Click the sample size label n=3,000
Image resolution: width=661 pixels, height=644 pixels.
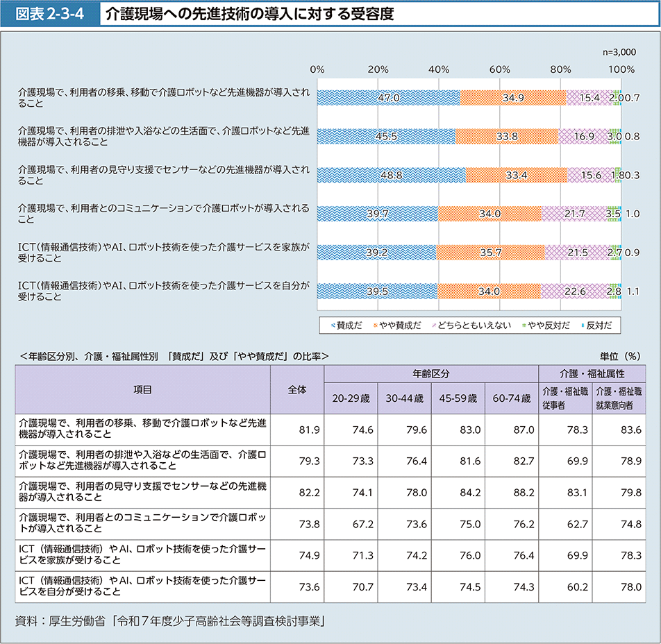(x=619, y=52)
